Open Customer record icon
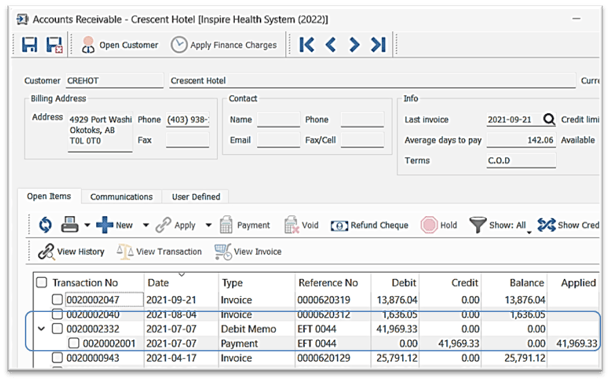Viewport: 610px width, 381px height. coord(88,45)
